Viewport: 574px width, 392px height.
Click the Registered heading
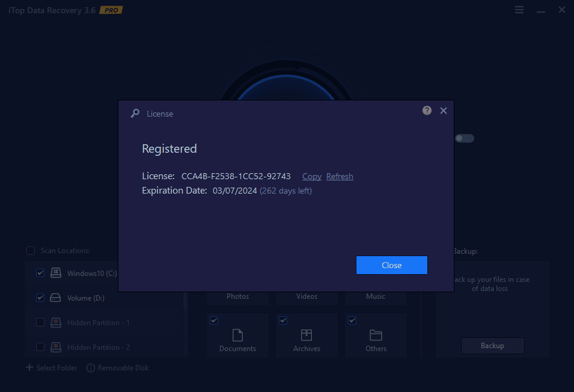click(169, 149)
